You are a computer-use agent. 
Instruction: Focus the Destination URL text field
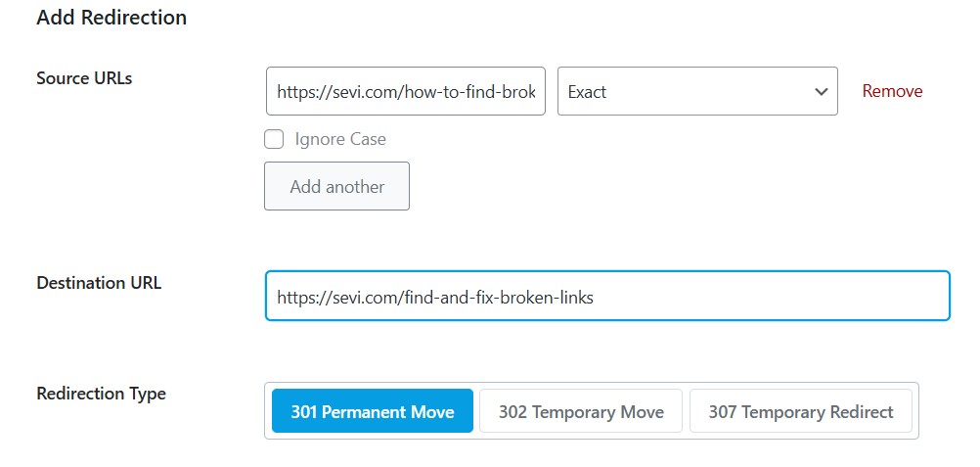pyautogui.click(x=606, y=296)
